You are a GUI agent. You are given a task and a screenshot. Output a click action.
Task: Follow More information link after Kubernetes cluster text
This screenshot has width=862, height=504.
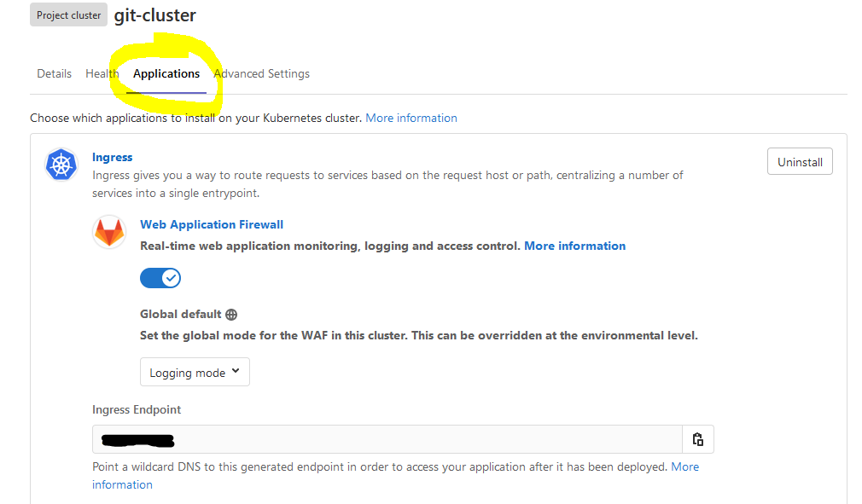pos(411,118)
